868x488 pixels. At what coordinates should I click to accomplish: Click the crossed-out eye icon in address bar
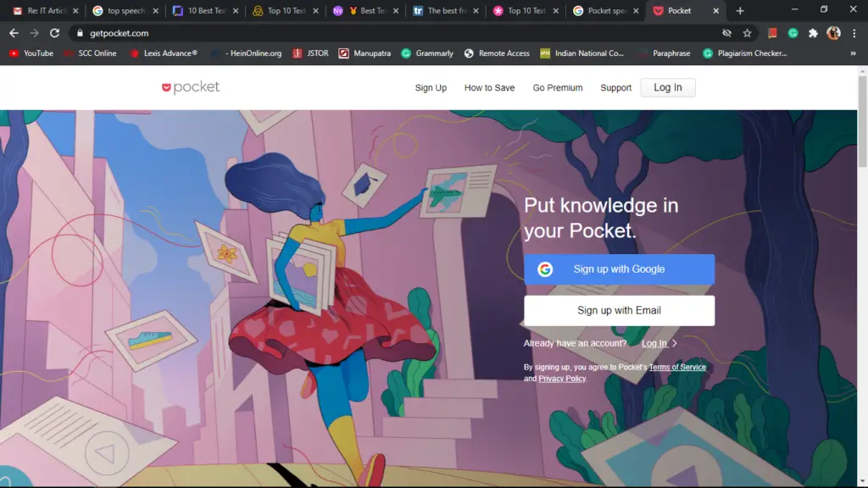(x=726, y=33)
